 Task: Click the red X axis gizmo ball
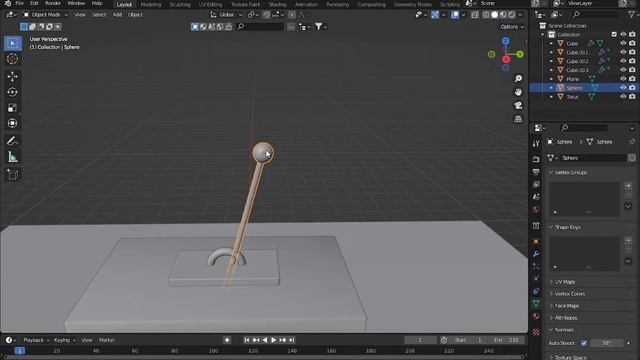[506, 60]
